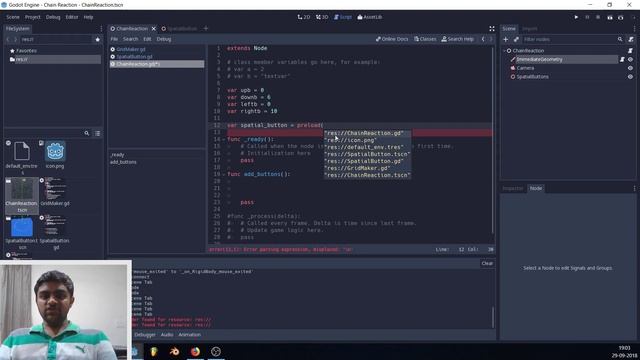Go back in FileSystem history
640x360 pixels.
click(x=8, y=40)
